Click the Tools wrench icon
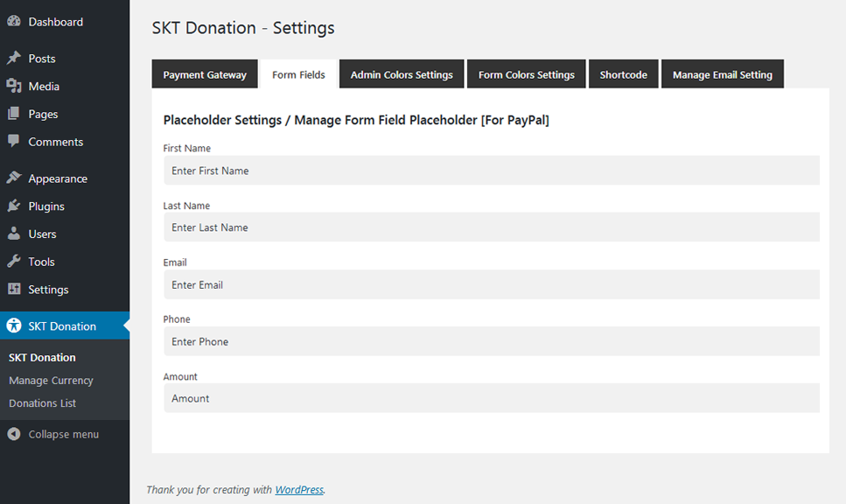This screenshot has height=504, width=846. [14, 262]
